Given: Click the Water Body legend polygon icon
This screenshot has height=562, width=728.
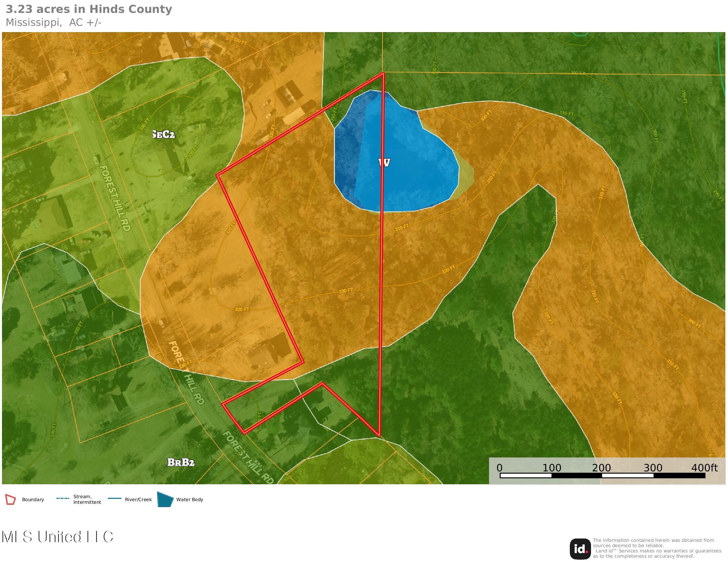Looking at the screenshot, I should pyautogui.click(x=165, y=499).
